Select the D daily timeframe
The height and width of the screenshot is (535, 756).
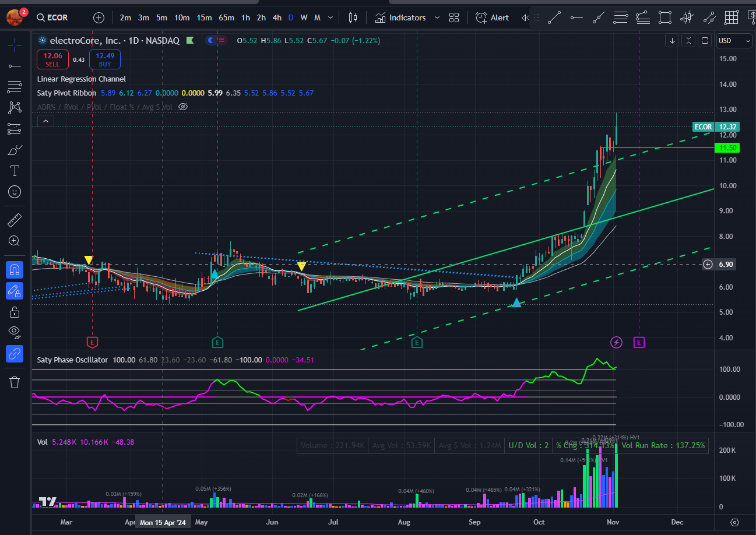point(291,17)
